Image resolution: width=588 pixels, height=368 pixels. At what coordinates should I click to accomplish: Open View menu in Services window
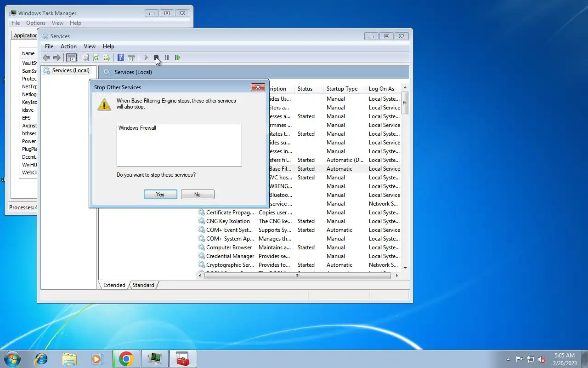[x=90, y=46]
